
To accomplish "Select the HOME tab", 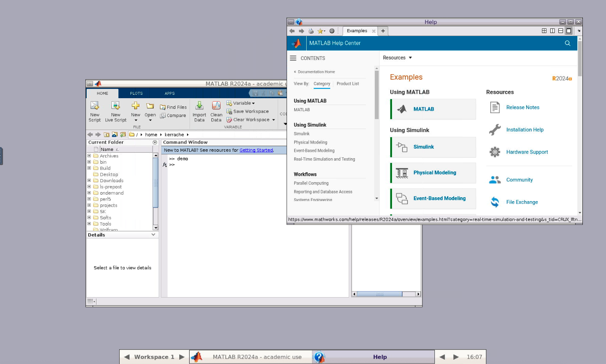I will [103, 93].
